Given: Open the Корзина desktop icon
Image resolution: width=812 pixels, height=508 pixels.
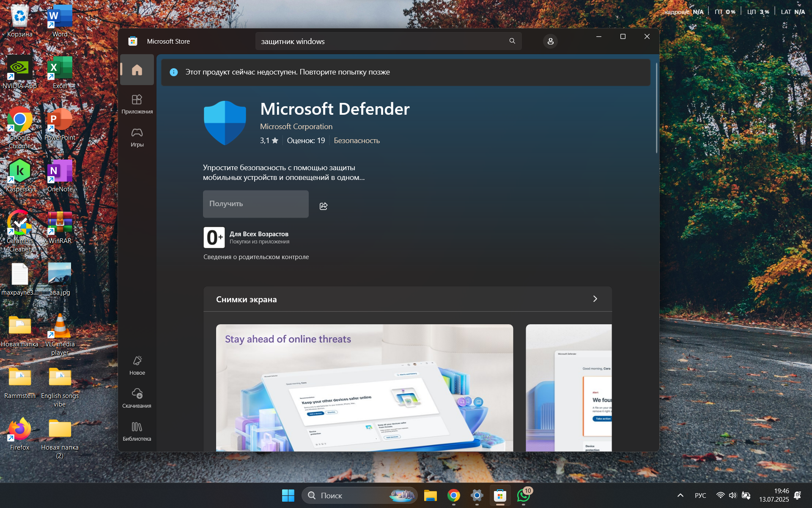Looking at the screenshot, I should click(19, 21).
